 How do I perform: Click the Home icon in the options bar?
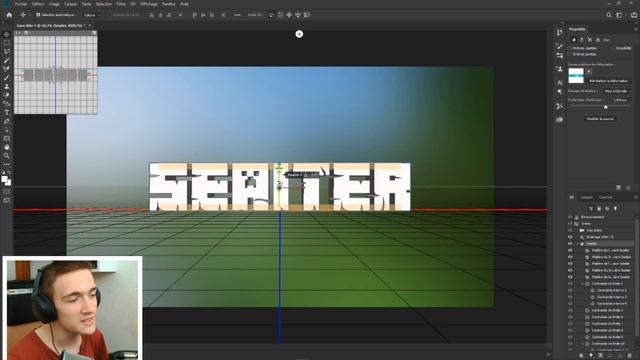pyautogui.click(x=9, y=15)
